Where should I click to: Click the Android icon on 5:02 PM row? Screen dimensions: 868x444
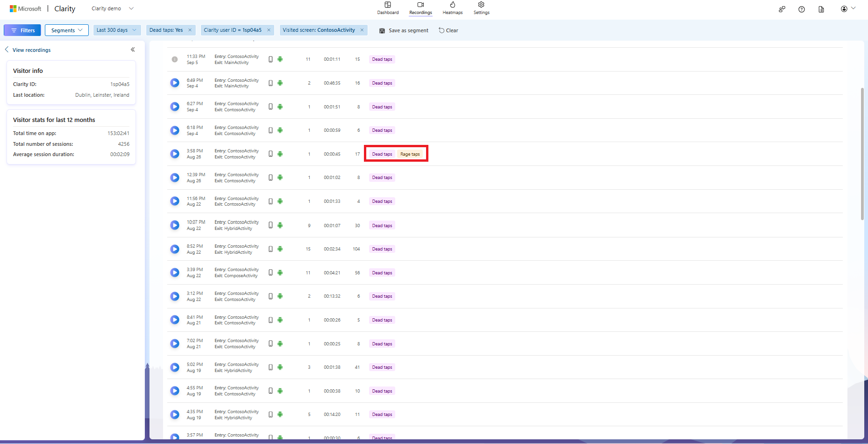280,367
